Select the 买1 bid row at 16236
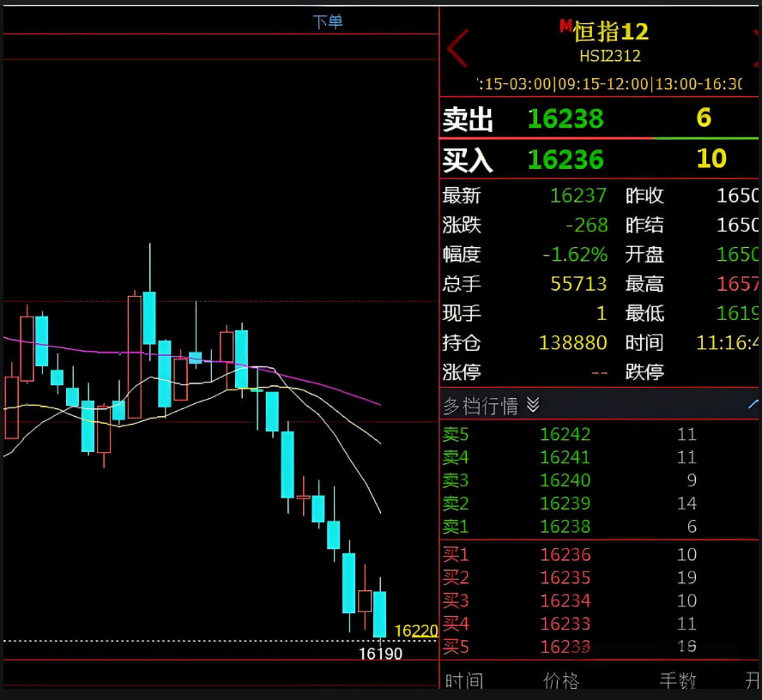Screen dimensions: 762x700 [565, 555]
